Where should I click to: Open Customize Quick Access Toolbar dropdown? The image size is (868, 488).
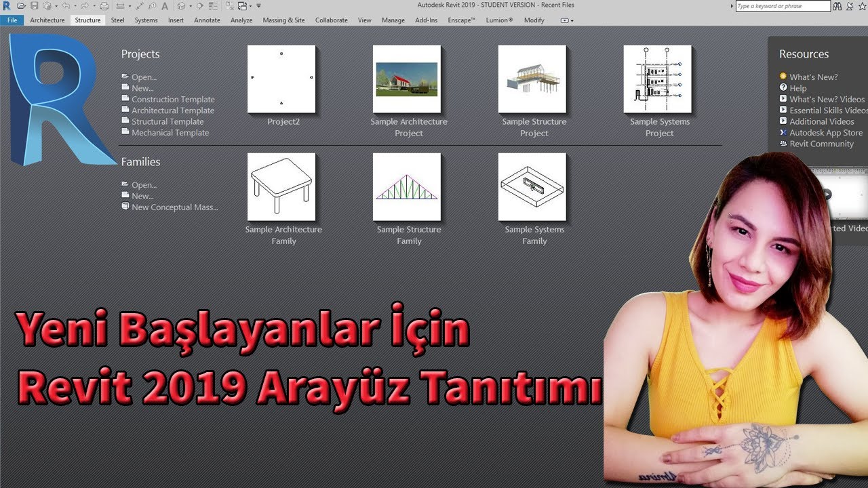pos(258,5)
